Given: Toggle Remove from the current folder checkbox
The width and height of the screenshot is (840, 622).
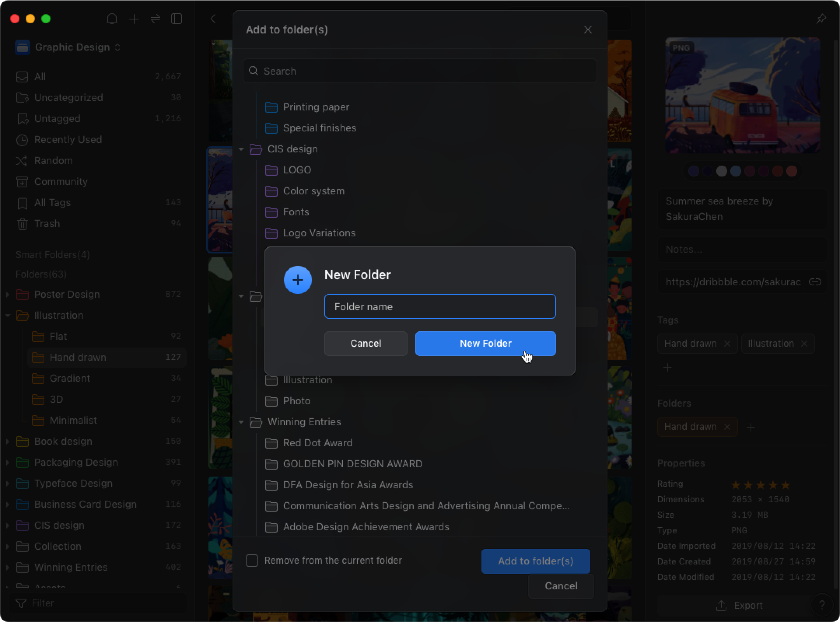Looking at the screenshot, I should (x=252, y=560).
